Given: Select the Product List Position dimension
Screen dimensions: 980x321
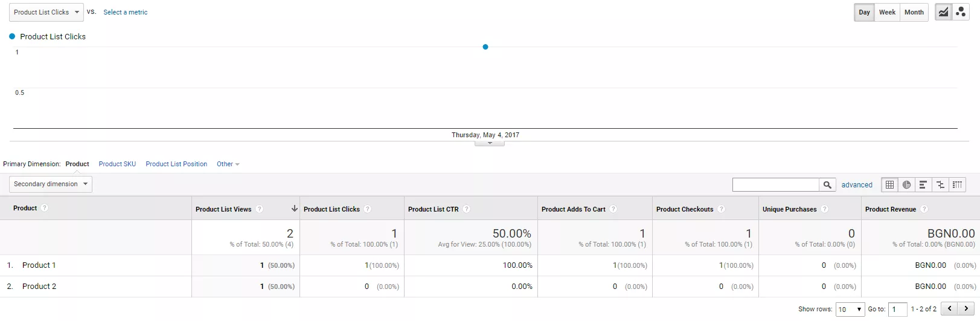Looking at the screenshot, I should 176,164.
